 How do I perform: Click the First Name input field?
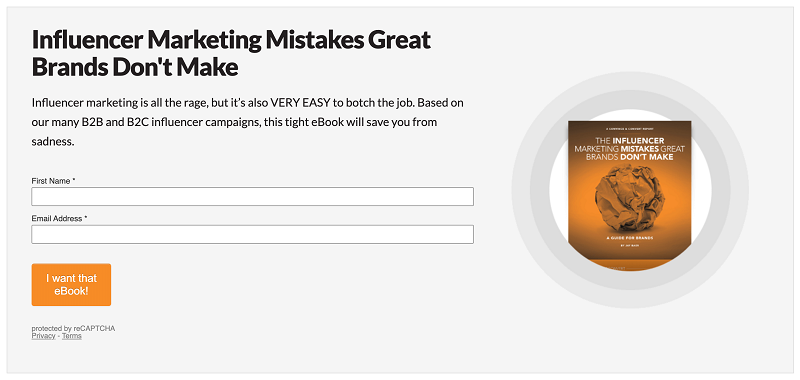253,196
